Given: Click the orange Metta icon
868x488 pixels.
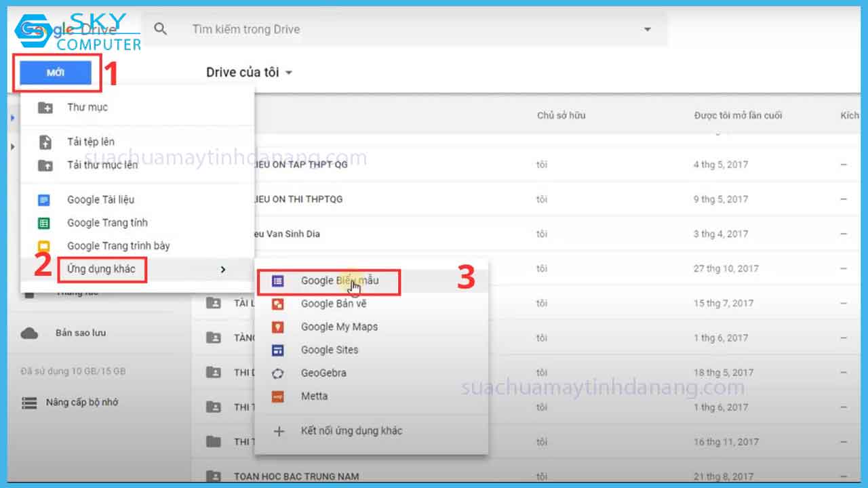Looking at the screenshot, I should tap(277, 396).
